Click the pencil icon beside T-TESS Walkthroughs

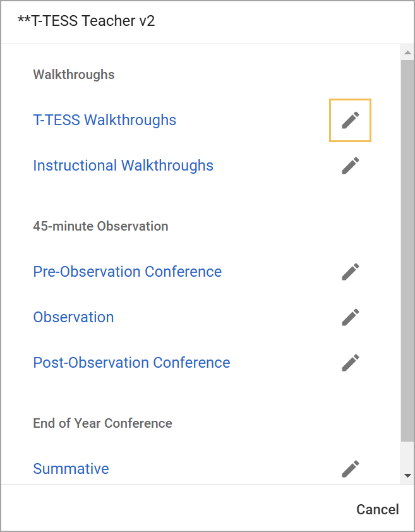[x=350, y=121]
